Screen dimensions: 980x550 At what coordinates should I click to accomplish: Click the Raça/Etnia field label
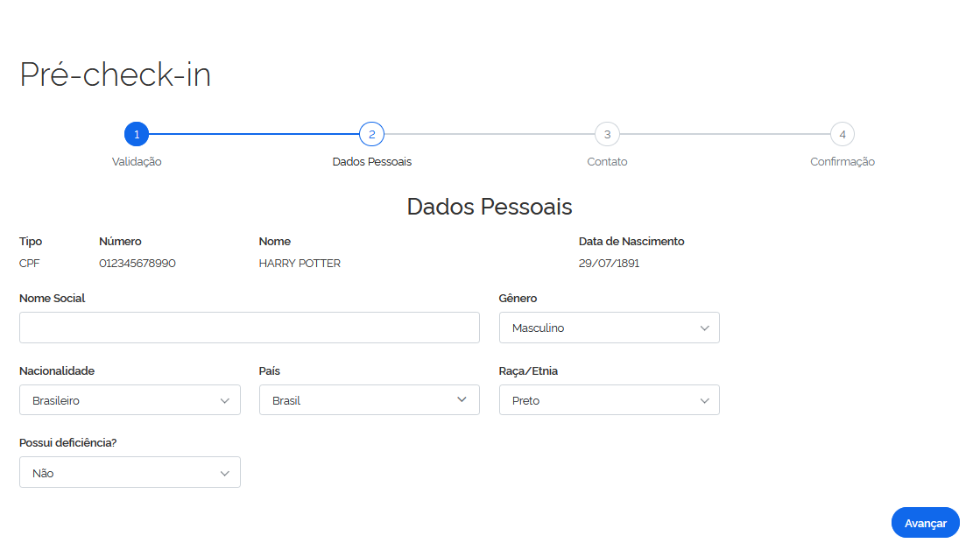[x=528, y=370]
